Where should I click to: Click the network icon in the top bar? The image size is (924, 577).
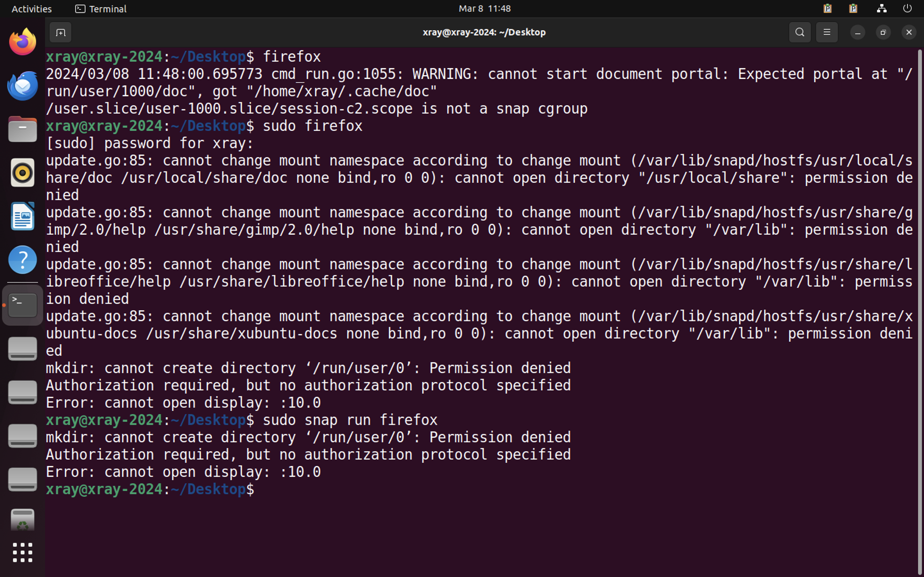tap(881, 8)
